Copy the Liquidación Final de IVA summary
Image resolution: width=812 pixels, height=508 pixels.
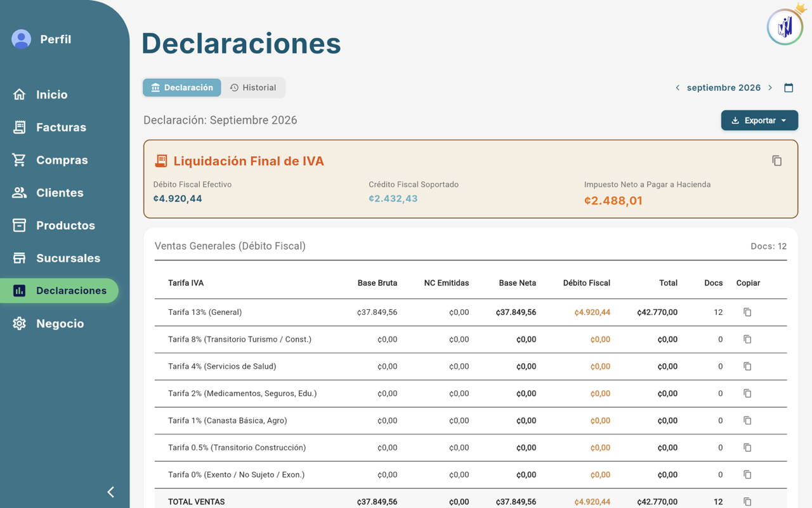(x=777, y=161)
